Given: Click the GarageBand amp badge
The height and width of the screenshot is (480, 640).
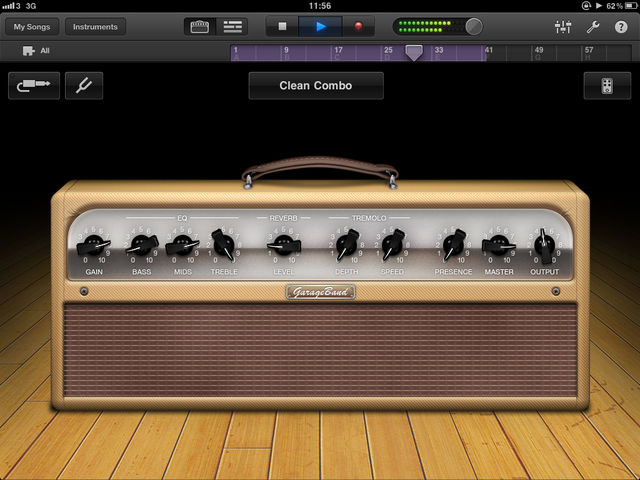Looking at the screenshot, I should (x=320, y=292).
